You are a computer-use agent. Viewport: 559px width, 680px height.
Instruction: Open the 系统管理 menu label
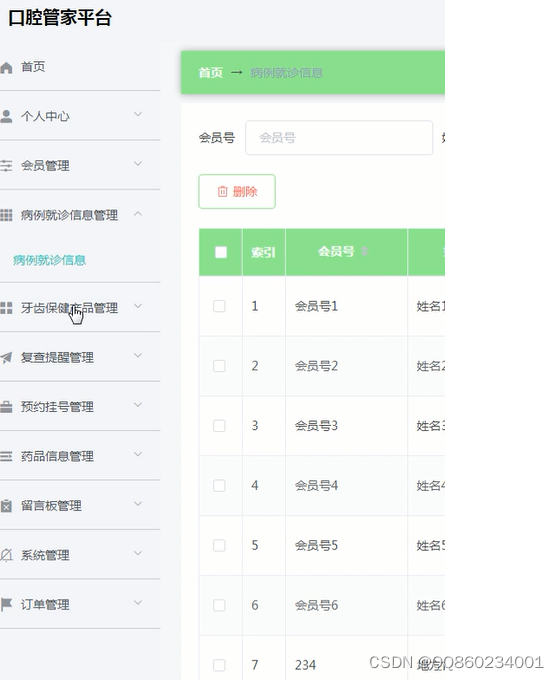pos(45,555)
